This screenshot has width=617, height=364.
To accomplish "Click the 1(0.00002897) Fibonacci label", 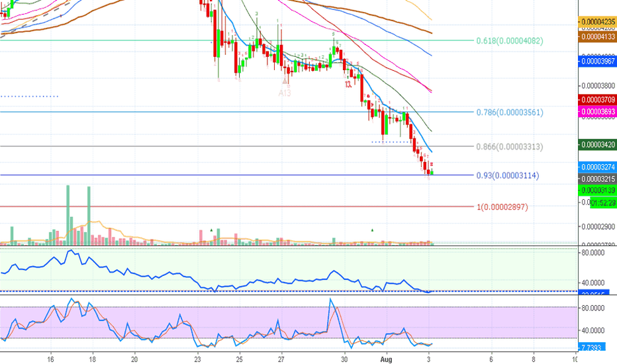I will tap(502, 206).
